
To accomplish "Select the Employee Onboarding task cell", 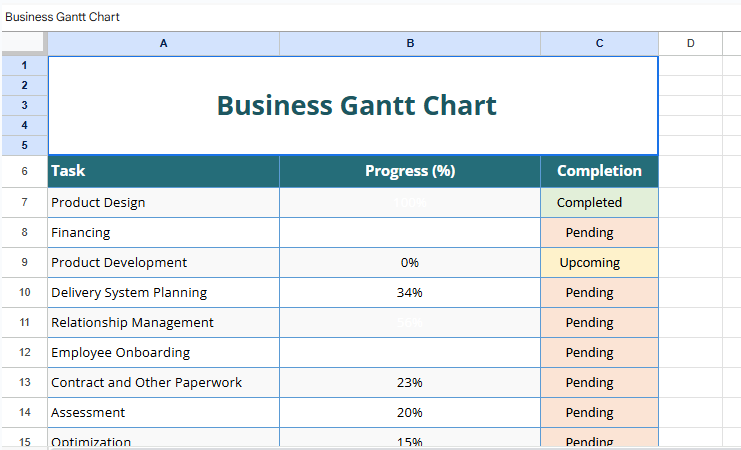I will [x=163, y=353].
